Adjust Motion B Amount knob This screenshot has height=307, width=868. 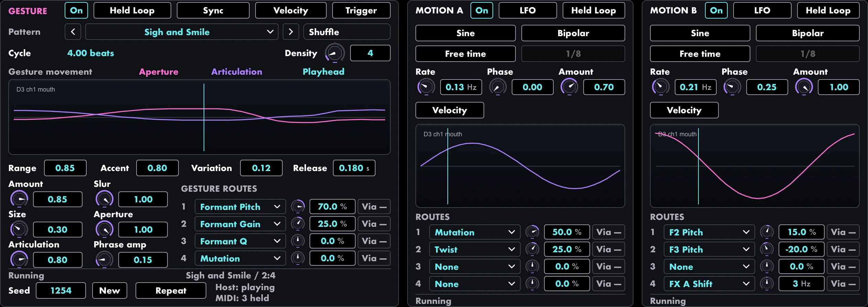[x=804, y=87]
